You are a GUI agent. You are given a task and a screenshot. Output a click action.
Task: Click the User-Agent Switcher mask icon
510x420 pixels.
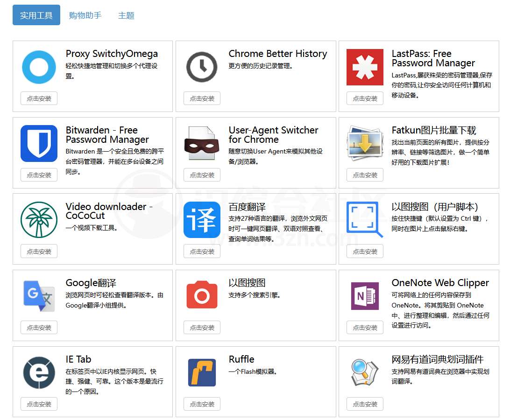[x=202, y=143]
